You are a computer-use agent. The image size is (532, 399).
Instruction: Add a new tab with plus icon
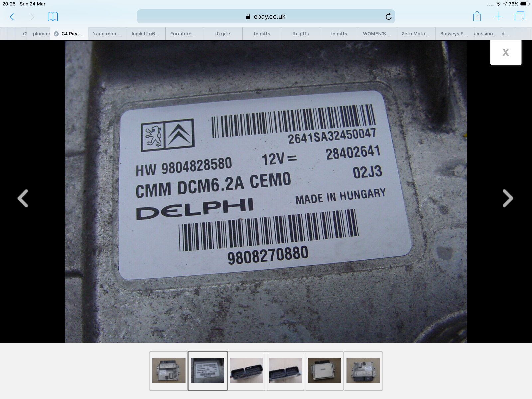pos(498,16)
